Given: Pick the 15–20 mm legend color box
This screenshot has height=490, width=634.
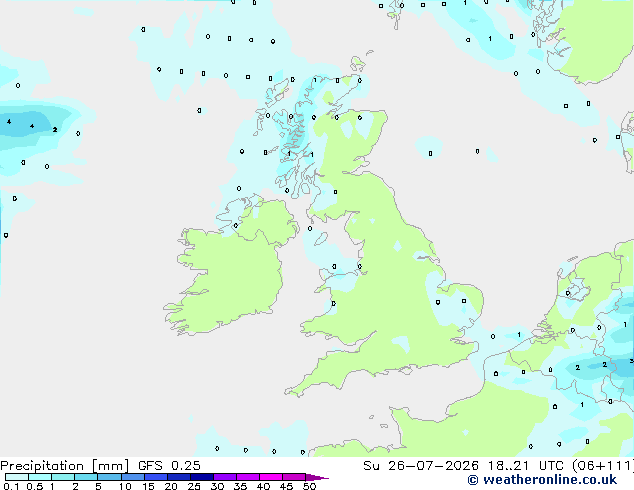Looking at the screenshot, I should [x=156, y=477].
